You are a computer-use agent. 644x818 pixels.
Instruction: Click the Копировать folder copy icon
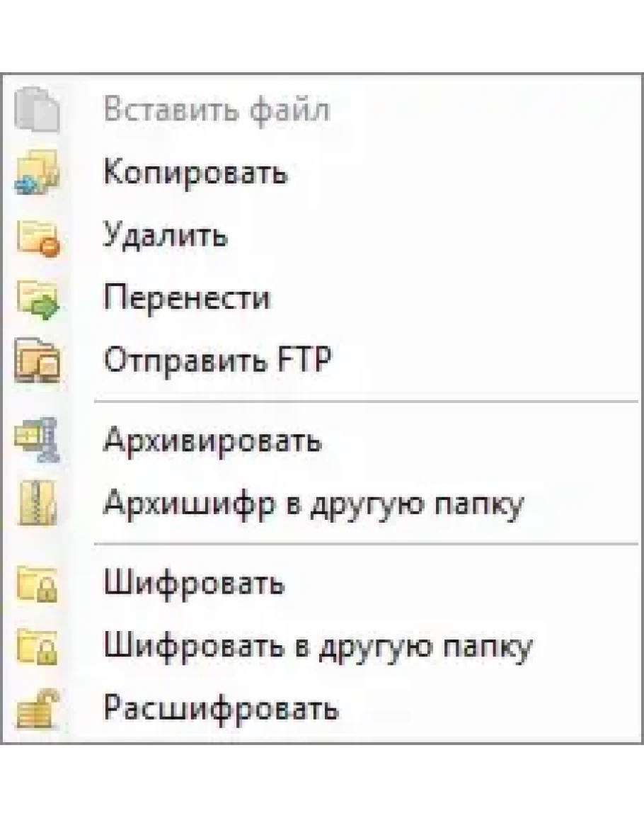38,174
